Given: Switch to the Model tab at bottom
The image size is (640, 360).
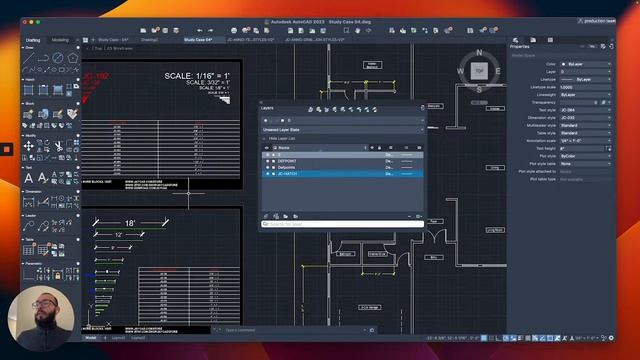Looking at the screenshot, I should click(91, 338).
